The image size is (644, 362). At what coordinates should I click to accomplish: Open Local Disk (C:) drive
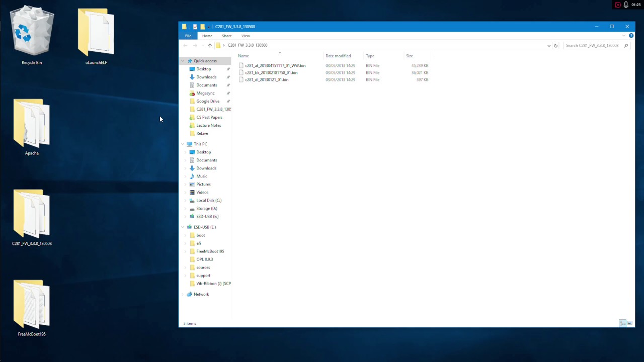click(x=209, y=200)
